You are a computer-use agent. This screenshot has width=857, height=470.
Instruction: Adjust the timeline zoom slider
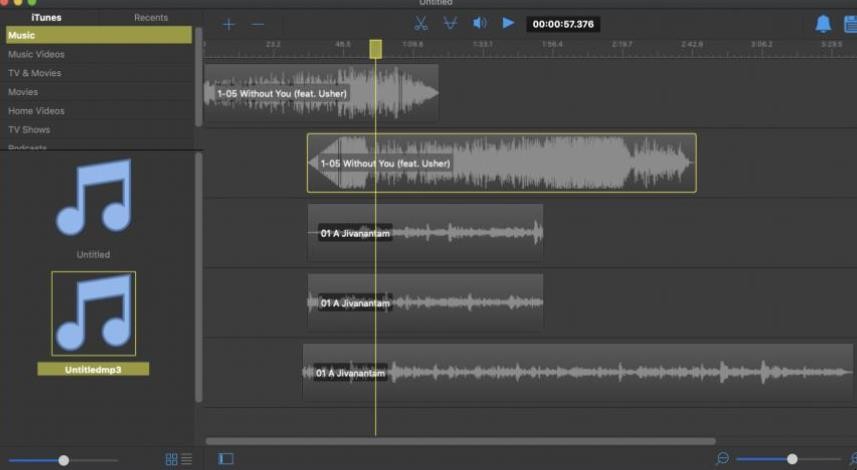[791, 459]
